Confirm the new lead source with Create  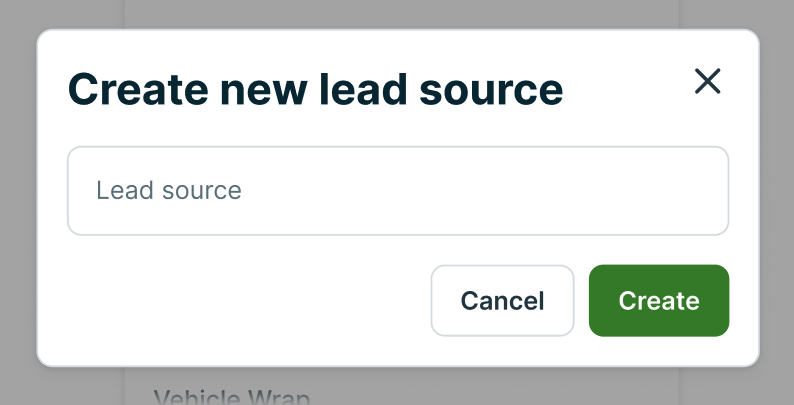658,301
